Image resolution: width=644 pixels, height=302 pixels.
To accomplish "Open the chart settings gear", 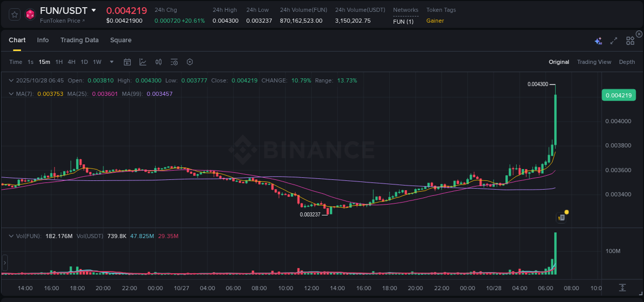I will [x=190, y=62].
